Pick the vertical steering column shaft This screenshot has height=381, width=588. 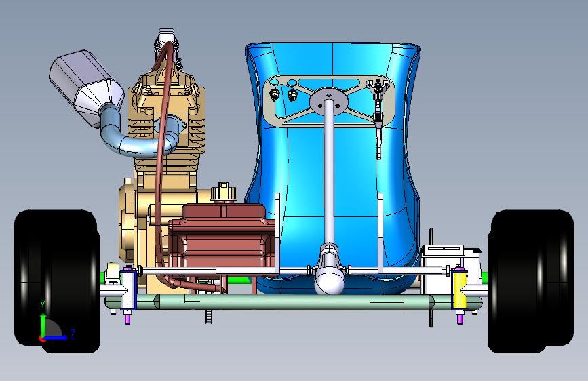(x=329, y=172)
